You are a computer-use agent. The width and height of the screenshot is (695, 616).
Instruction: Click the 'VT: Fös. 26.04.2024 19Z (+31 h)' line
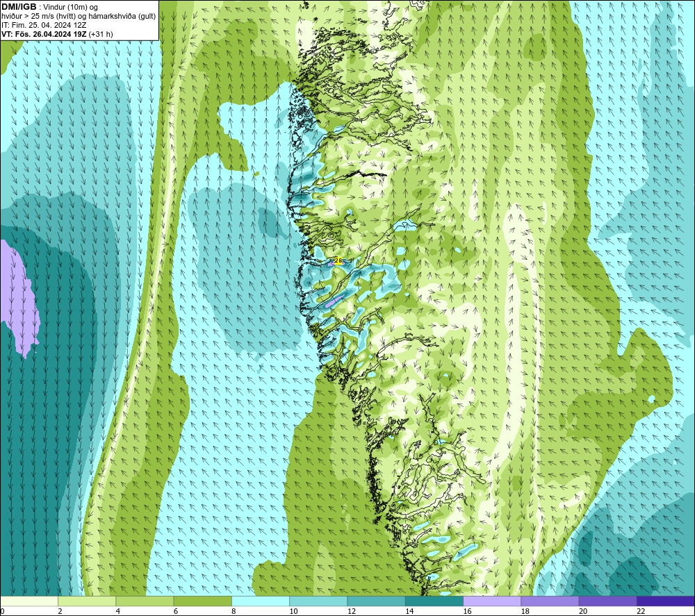(57, 34)
